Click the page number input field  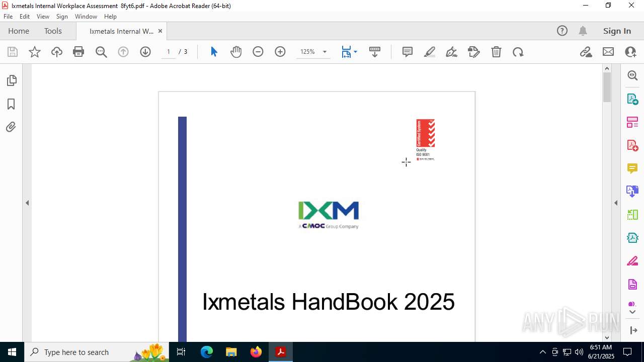(x=169, y=52)
